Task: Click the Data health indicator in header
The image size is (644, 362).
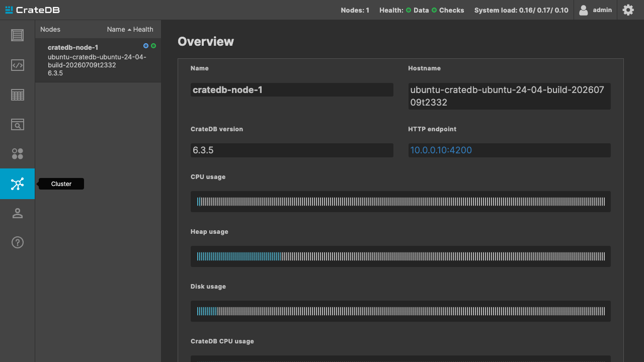Action: pyautogui.click(x=418, y=10)
